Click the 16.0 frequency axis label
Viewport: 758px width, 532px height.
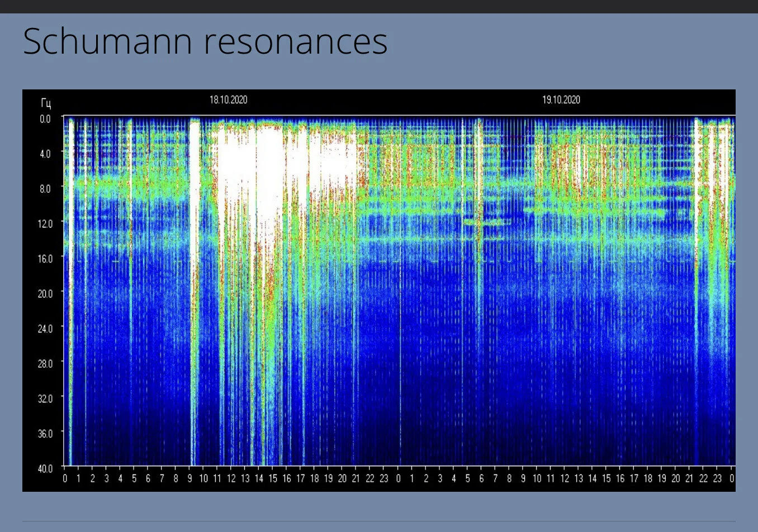click(44, 259)
